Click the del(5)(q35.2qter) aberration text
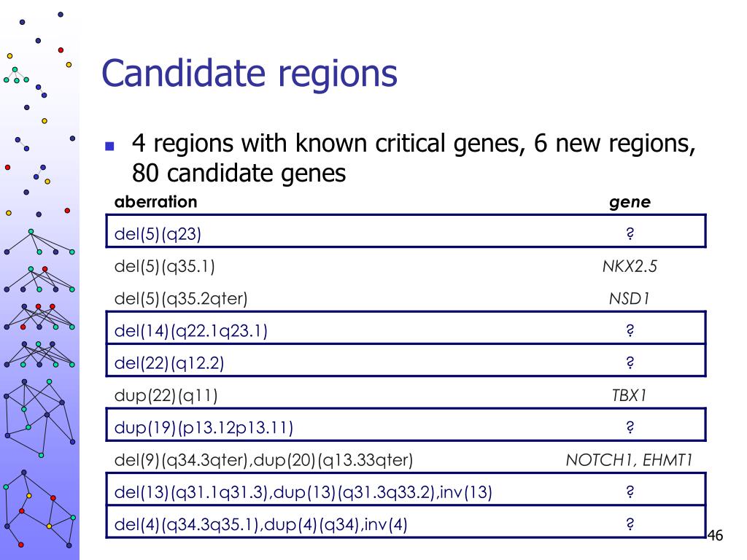 tap(181, 298)
